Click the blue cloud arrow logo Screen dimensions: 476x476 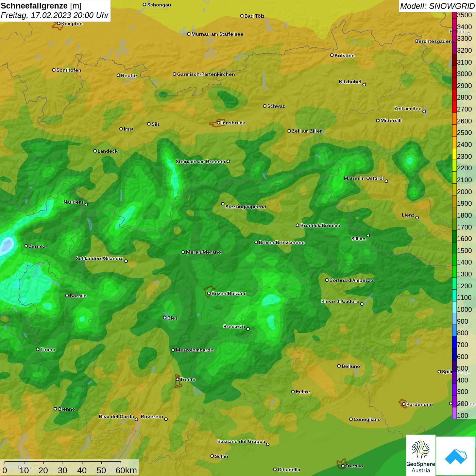pyautogui.click(x=456, y=456)
